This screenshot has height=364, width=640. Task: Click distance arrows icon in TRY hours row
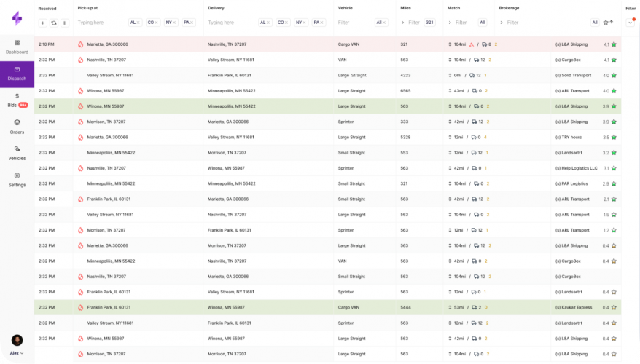tap(450, 138)
